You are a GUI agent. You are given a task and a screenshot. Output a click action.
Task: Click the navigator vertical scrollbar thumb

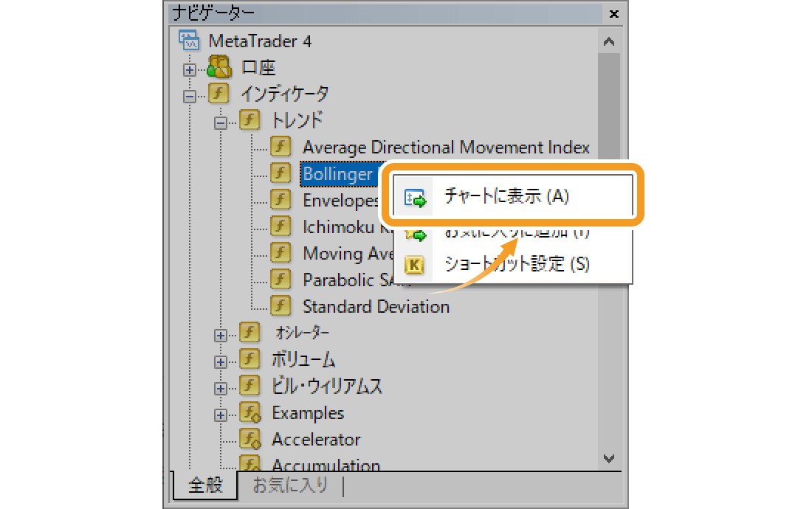[x=609, y=106]
